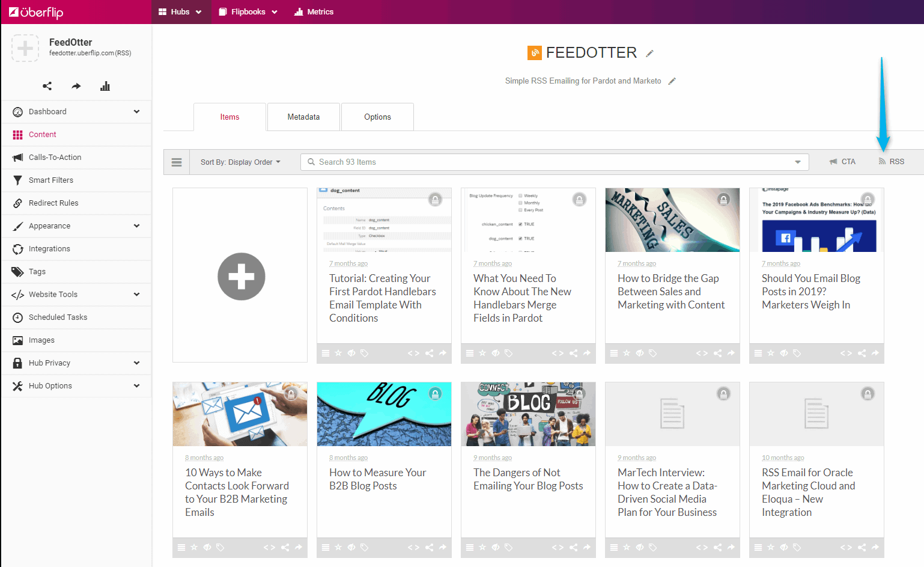The height and width of the screenshot is (567, 924).
Task: Star the Tutorial Pardot Handlebars item
Action: (338, 353)
